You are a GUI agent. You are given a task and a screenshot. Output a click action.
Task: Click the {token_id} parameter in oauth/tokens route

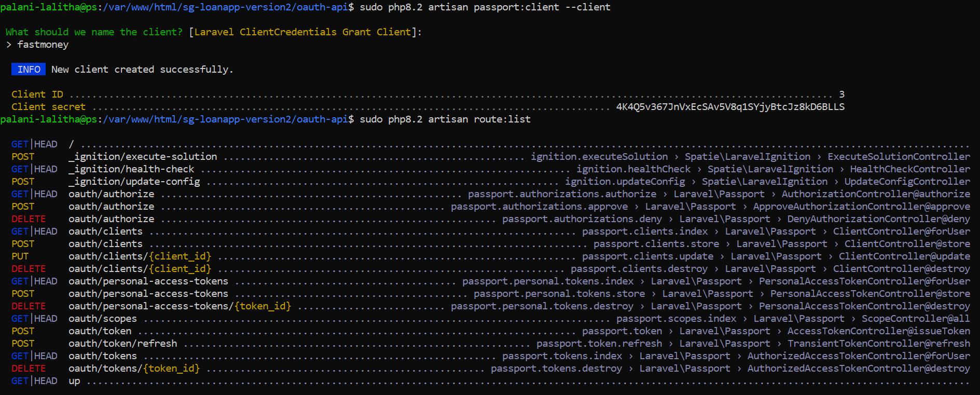[171, 369]
